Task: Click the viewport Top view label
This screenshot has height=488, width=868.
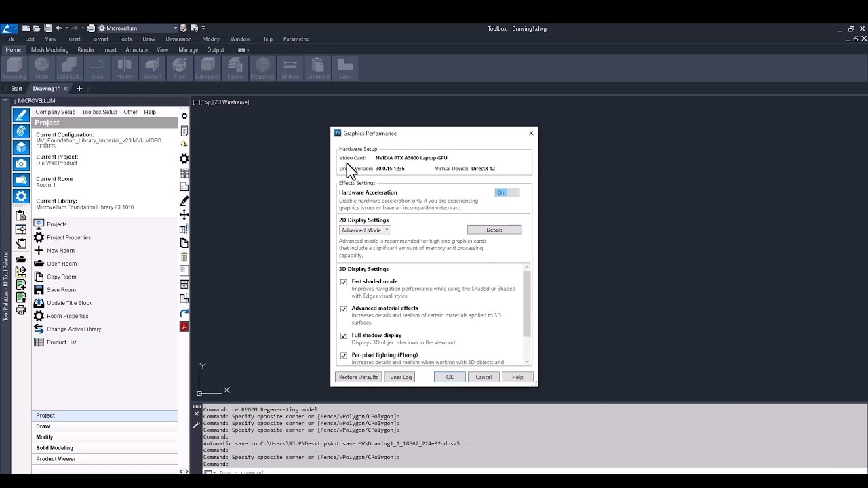Action: coord(206,102)
